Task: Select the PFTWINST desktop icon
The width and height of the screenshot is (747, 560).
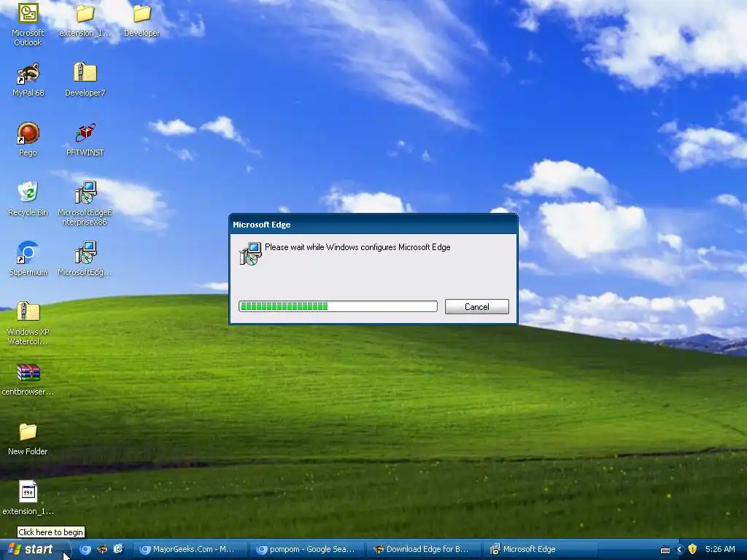Action: 85,140
